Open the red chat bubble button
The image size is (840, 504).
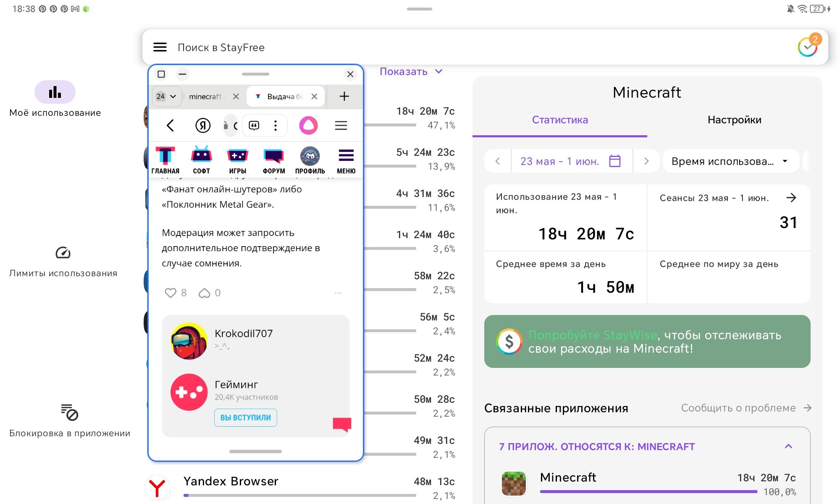(x=342, y=424)
